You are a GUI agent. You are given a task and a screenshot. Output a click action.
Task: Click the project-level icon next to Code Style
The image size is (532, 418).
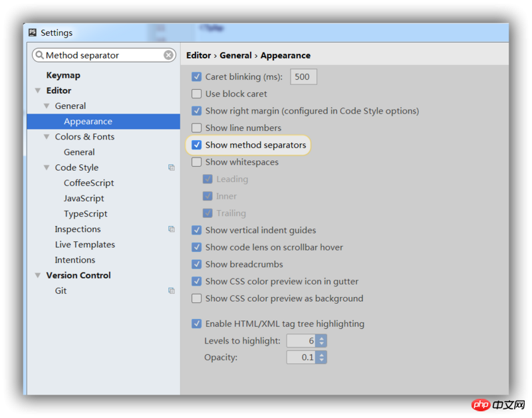(x=172, y=167)
